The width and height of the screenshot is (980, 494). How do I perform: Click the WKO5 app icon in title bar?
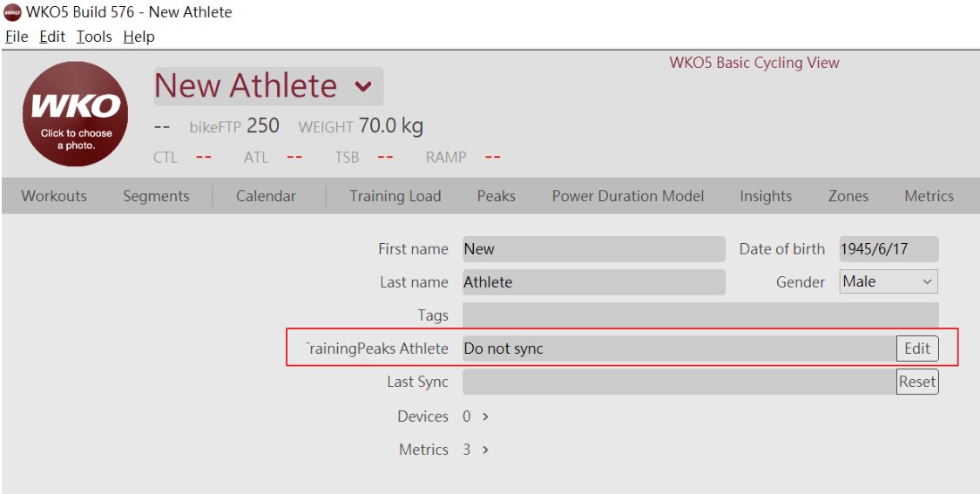[x=12, y=12]
